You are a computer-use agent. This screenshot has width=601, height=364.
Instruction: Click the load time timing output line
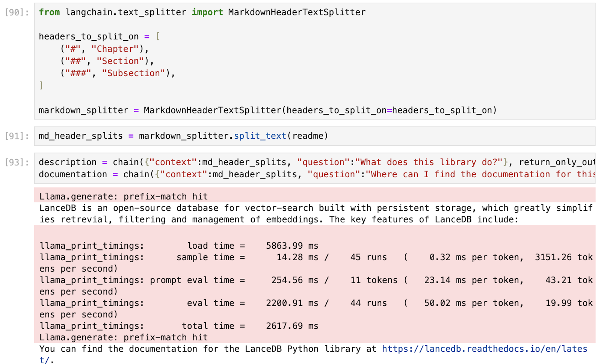click(x=179, y=246)
